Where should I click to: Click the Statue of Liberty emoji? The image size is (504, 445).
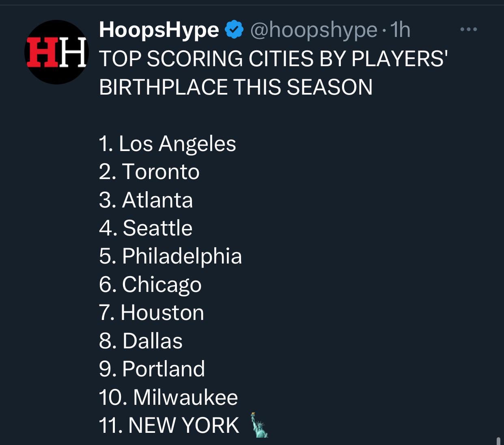point(259,425)
